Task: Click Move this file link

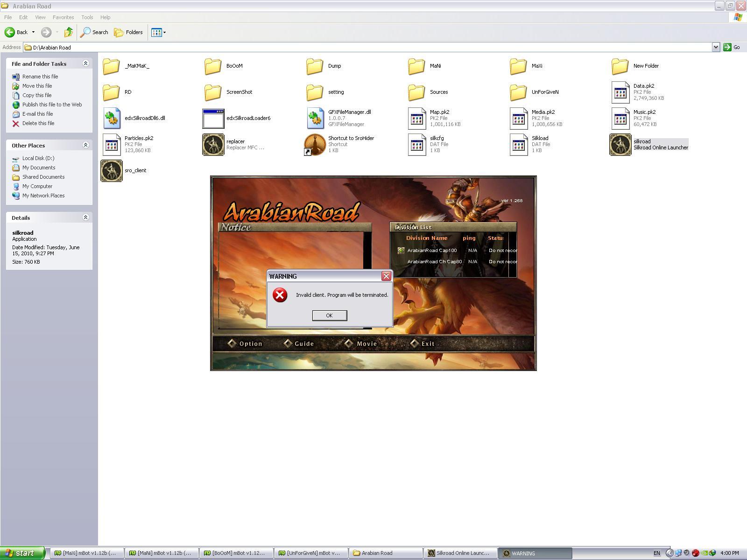Action: [37, 86]
